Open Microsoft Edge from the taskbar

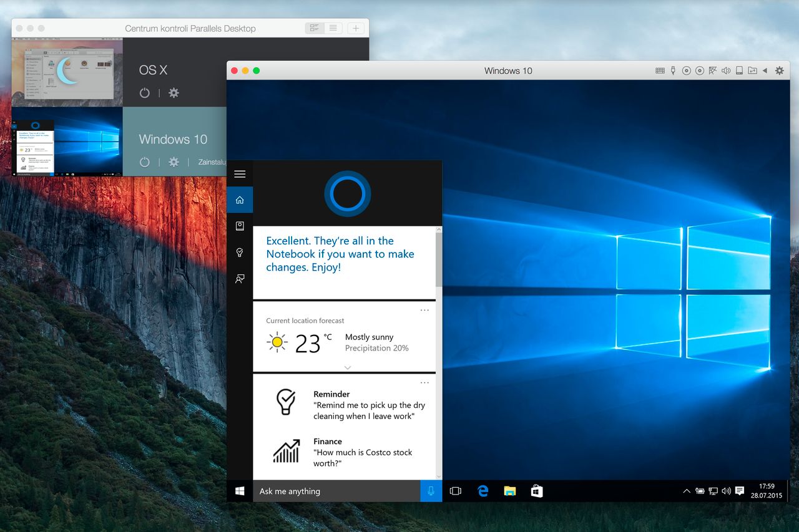[483, 491]
